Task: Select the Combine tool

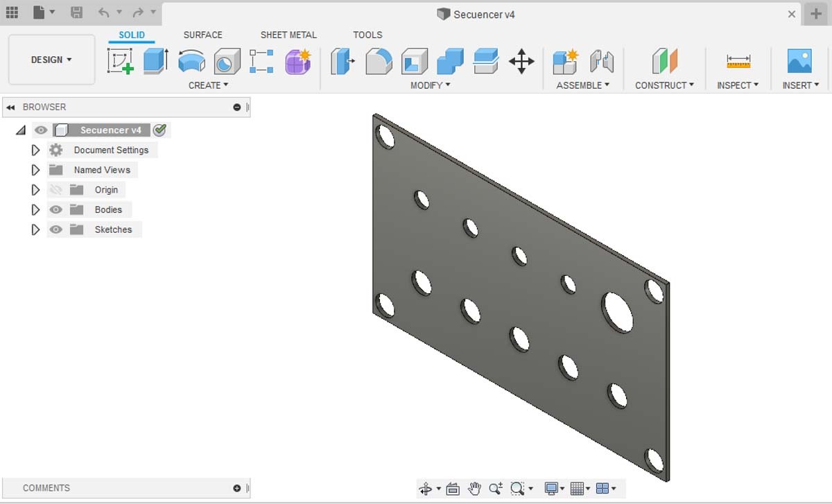Action: pyautogui.click(x=450, y=61)
